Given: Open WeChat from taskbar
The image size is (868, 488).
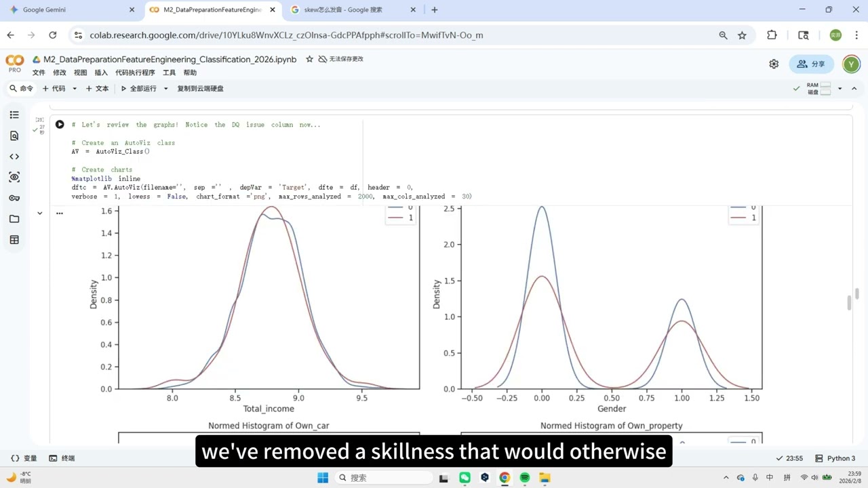Looking at the screenshot, I should tap(465, 478).
